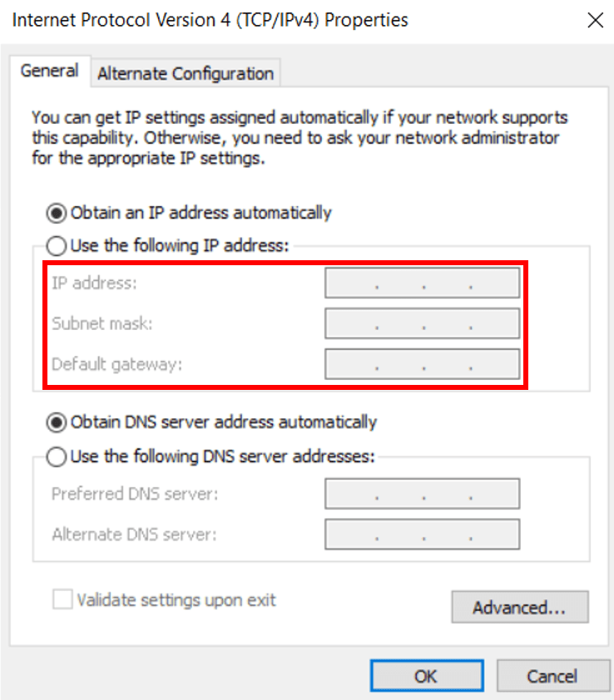Open the Alternate Configuration tab
This screenshot has height=700, width=614.
coord(186,73)
